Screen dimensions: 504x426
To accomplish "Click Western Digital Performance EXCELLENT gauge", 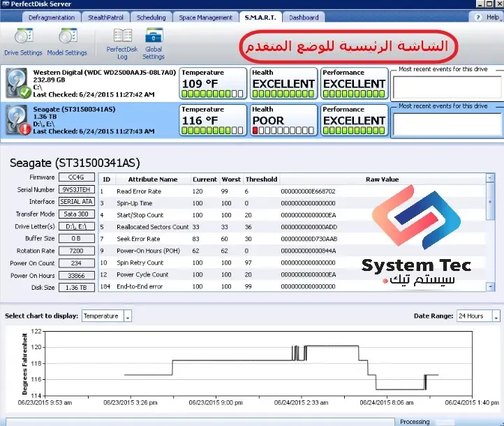I will coord(354,83).
